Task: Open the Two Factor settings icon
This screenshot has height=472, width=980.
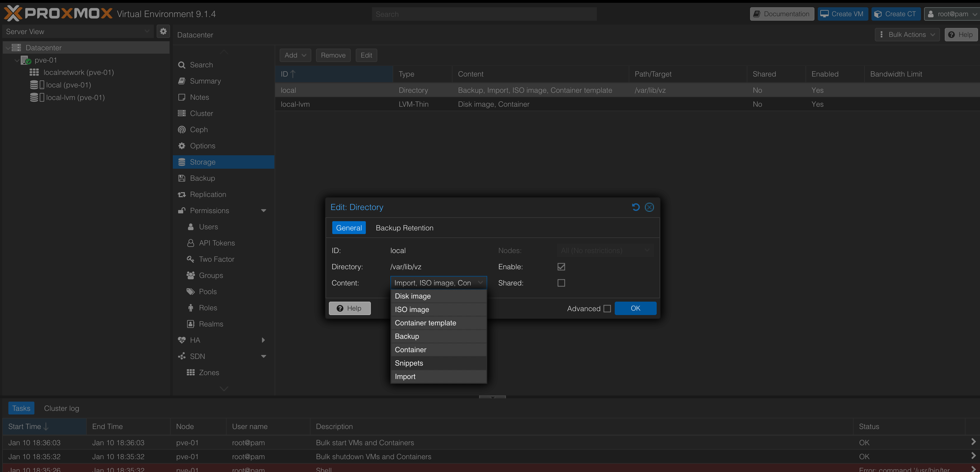Action: (x=190, y=259)
